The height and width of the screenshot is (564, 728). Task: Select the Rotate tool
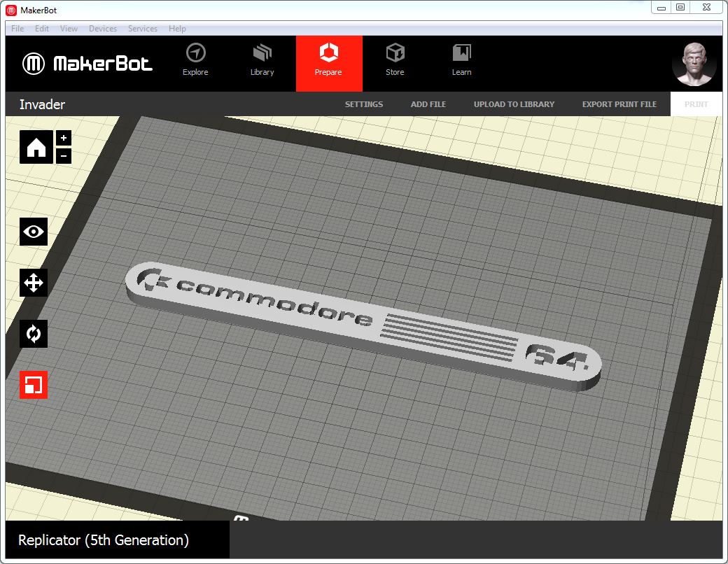34,334
